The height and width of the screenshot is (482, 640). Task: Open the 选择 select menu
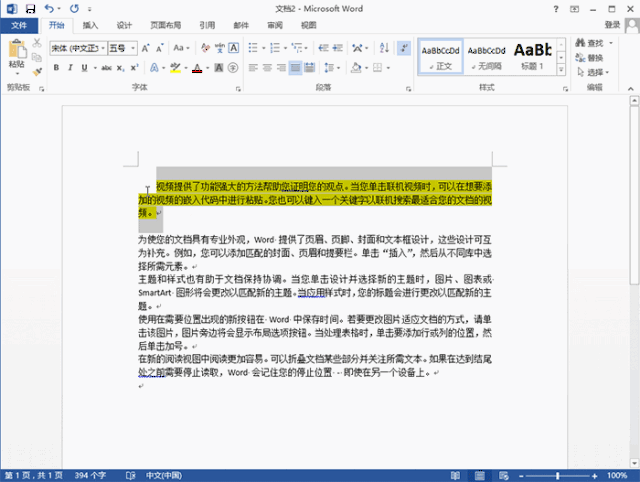pos(593,72)
